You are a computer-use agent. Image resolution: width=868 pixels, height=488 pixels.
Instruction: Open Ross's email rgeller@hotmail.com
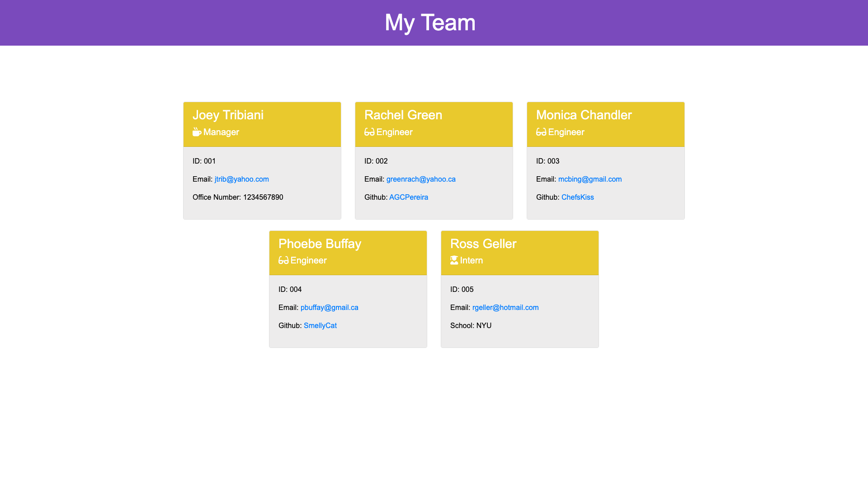pyautogui.click(x=505, y=307)
